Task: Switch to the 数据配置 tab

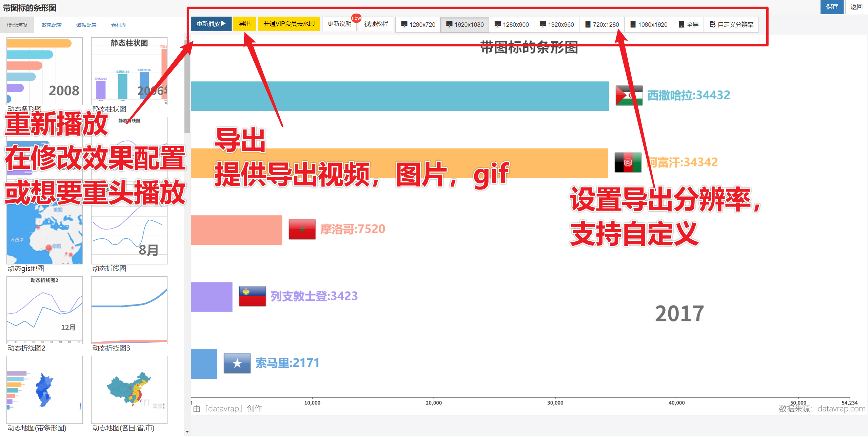Action: [86, 25]
